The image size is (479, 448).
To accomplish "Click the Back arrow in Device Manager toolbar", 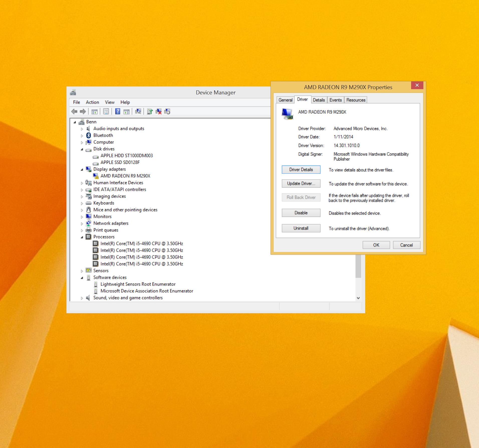I will tap(74, 111).
